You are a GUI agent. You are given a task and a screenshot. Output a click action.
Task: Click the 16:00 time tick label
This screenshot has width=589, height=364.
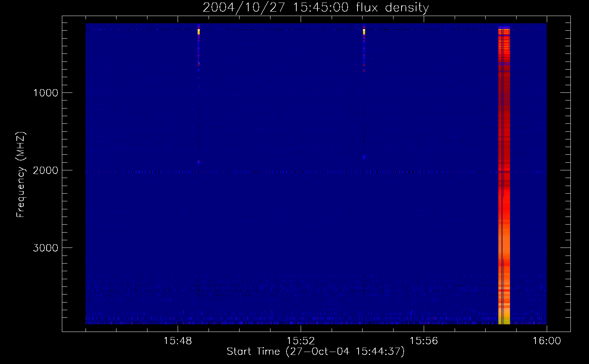click(x=547, y=341)
